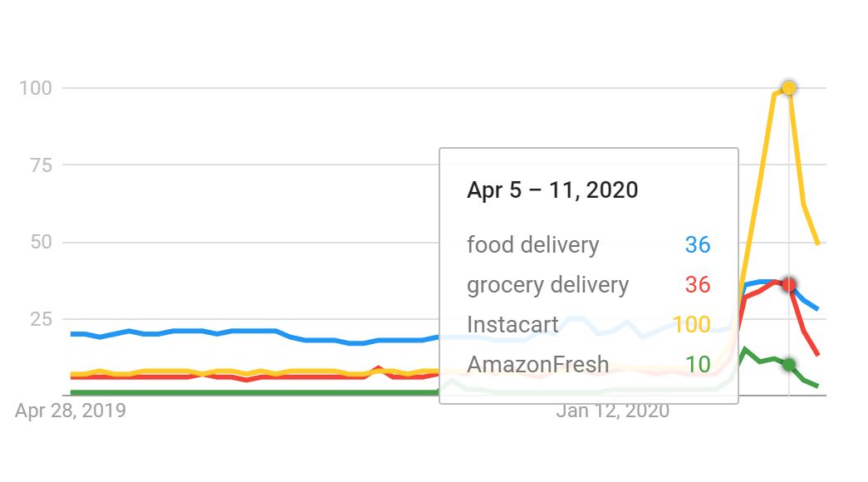
Task: Select the 'AmazonFresh' tooltip row
Action: coord(588,364)
